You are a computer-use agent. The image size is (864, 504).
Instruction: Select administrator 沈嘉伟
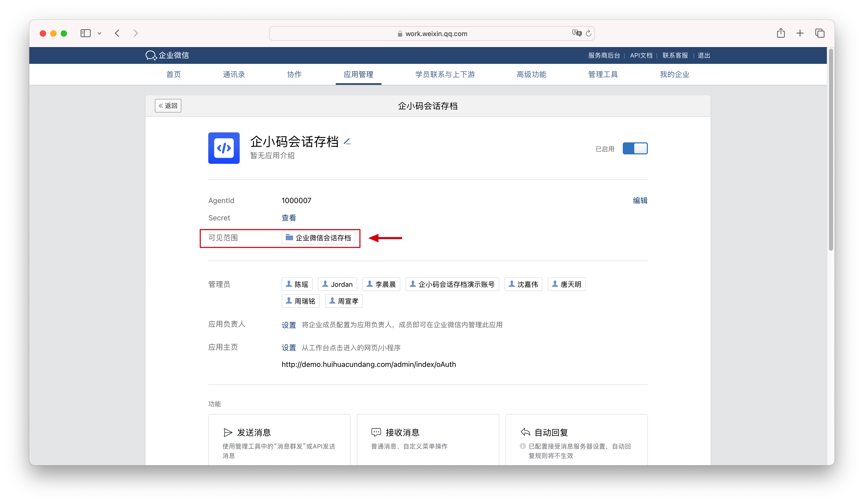pyautogui.click(x=523, y=284)
